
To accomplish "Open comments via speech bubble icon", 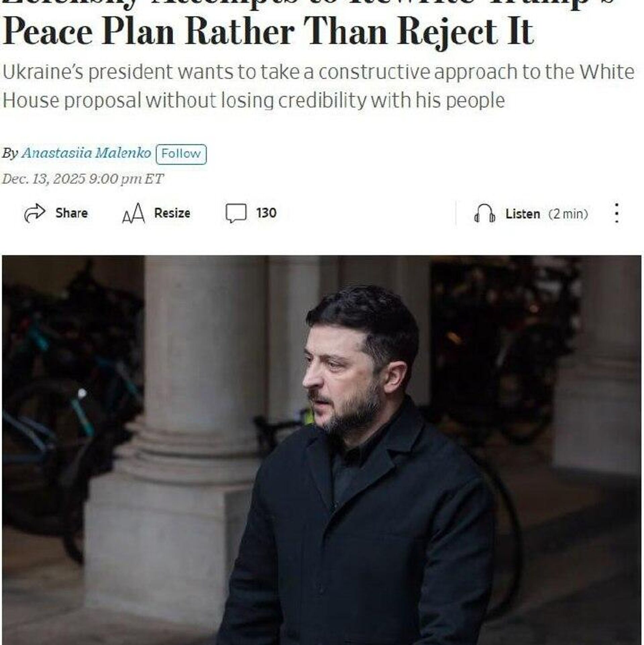I will coord(236,213).
